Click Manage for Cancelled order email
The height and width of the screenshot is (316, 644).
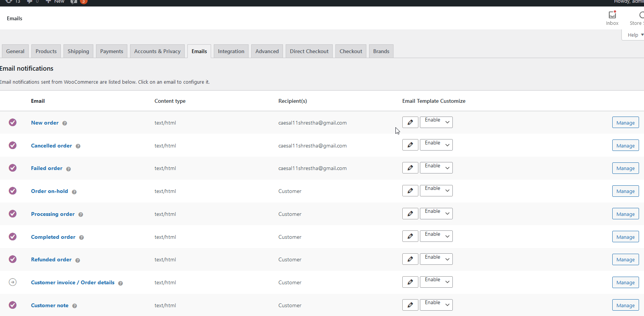click(x=625, y=146)
